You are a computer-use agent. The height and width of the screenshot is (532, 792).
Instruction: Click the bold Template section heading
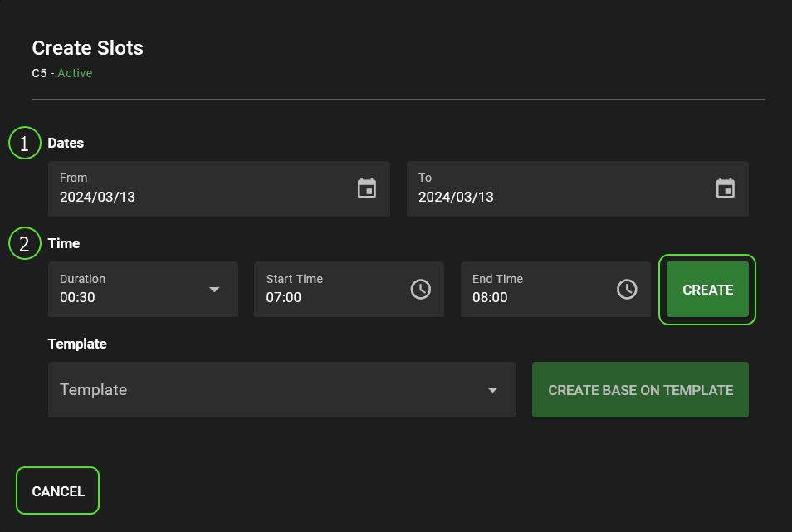pos(77,344)
